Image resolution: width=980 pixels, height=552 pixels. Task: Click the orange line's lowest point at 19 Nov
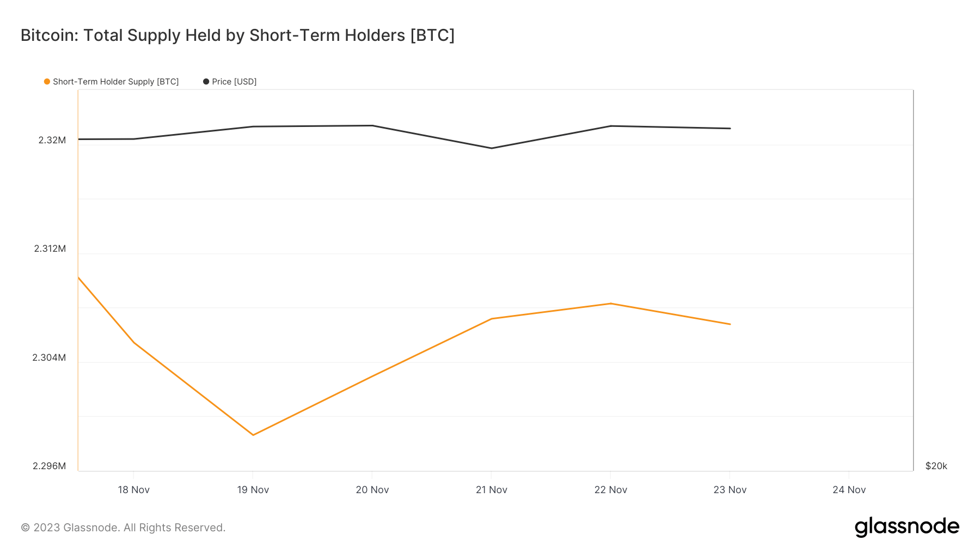click(253, 435)
